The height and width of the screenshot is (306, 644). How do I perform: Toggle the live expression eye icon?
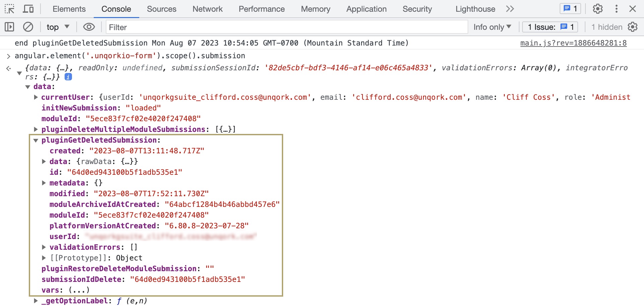pyautogui.click(x=89, y=27)
